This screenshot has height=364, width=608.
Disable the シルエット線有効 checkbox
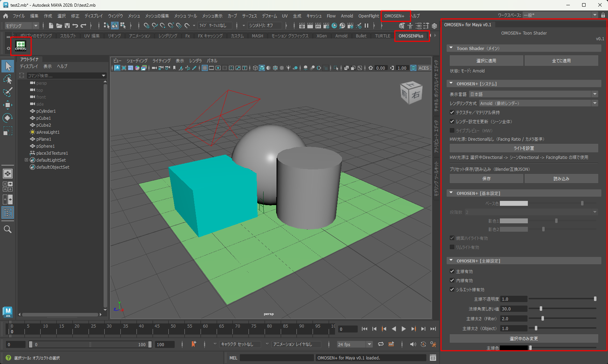[x=452, y=289]
